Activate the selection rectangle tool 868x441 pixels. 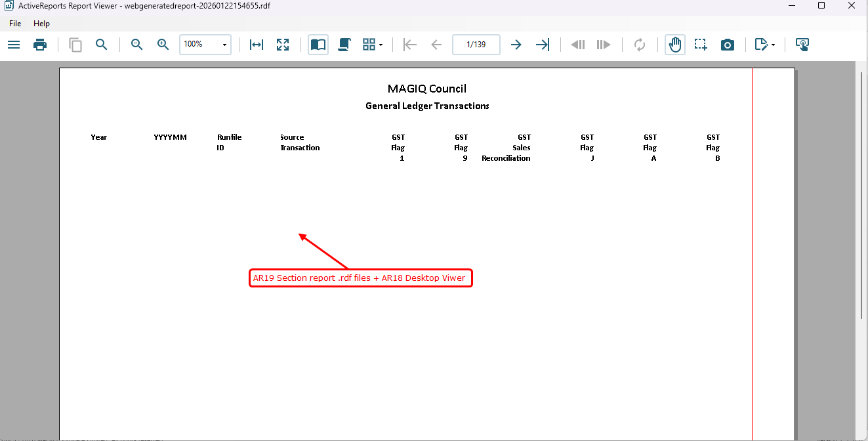(701, 45)
